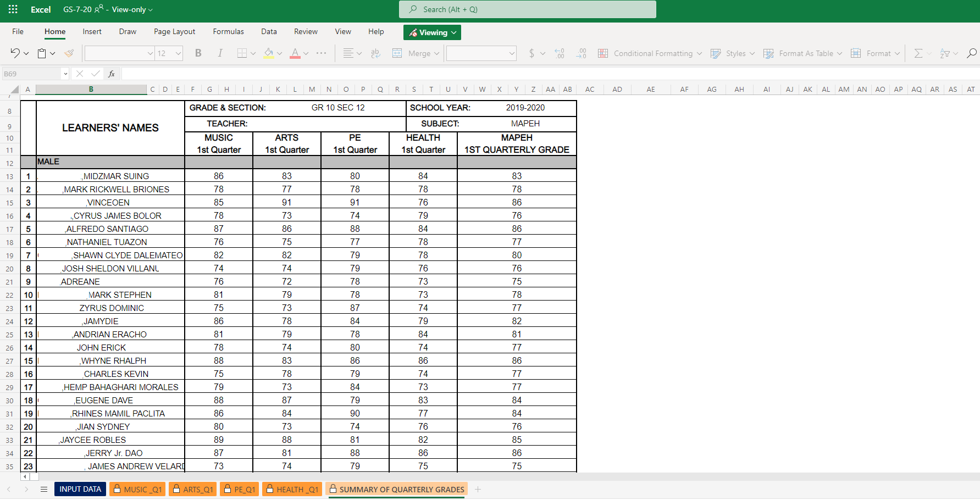This screenshot has width=980, height=500.
Task: Click the previous sheet arrow
Action: coord(9,489)
